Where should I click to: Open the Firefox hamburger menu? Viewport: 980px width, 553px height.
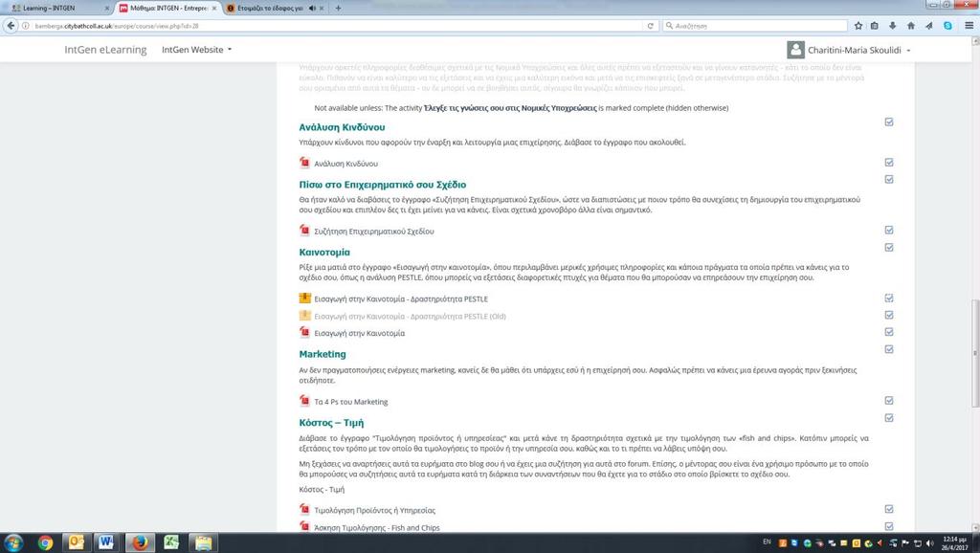969,26
